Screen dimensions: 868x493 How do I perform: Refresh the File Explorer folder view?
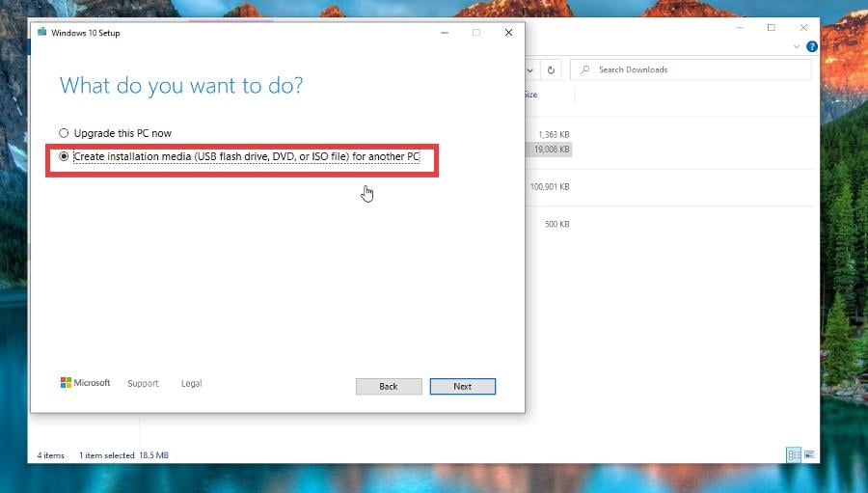pyautogui.click(x=551, y=69)
